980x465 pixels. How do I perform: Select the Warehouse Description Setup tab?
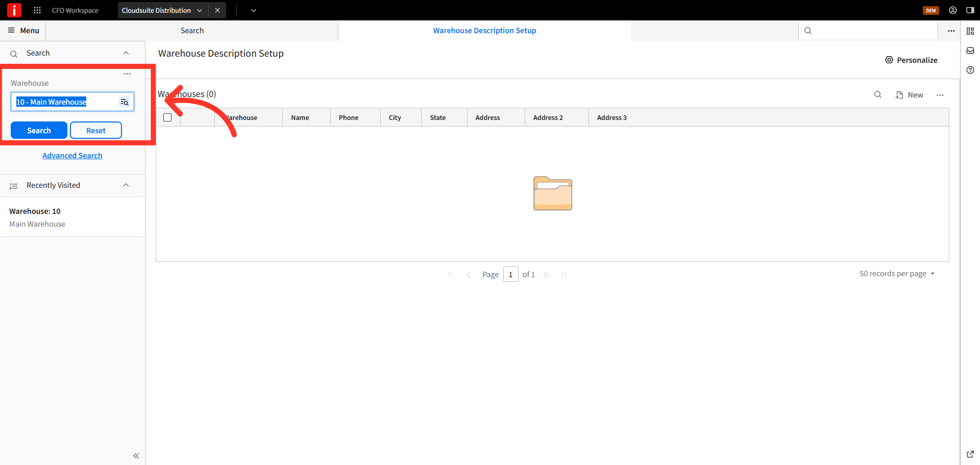[x=484, y=31]
